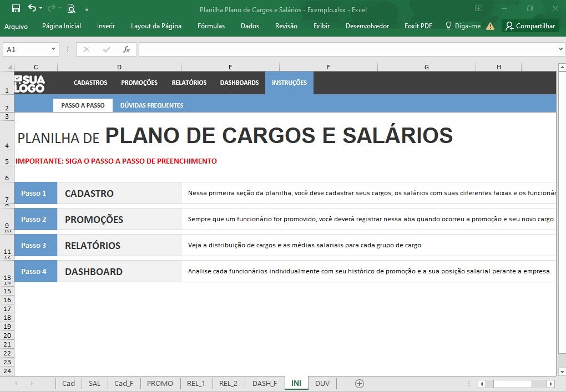Switch to the Cad sheet tab
The image size is (566, 392).
coord(69,383)
